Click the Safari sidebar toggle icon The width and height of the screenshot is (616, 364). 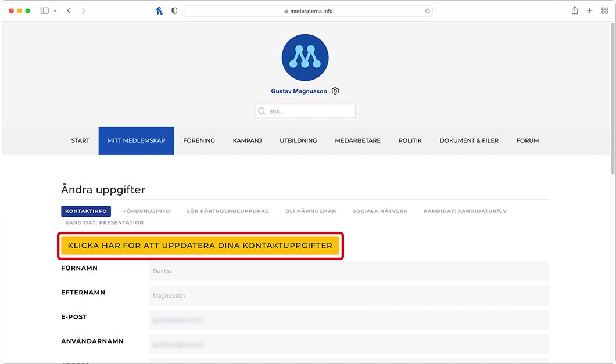pos(45,11)
